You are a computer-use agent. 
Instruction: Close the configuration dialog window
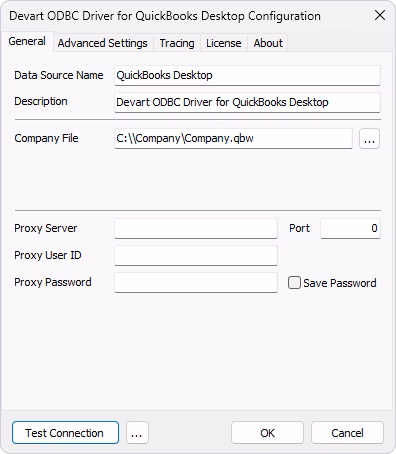pyautogui.click(x=380, y=15)
